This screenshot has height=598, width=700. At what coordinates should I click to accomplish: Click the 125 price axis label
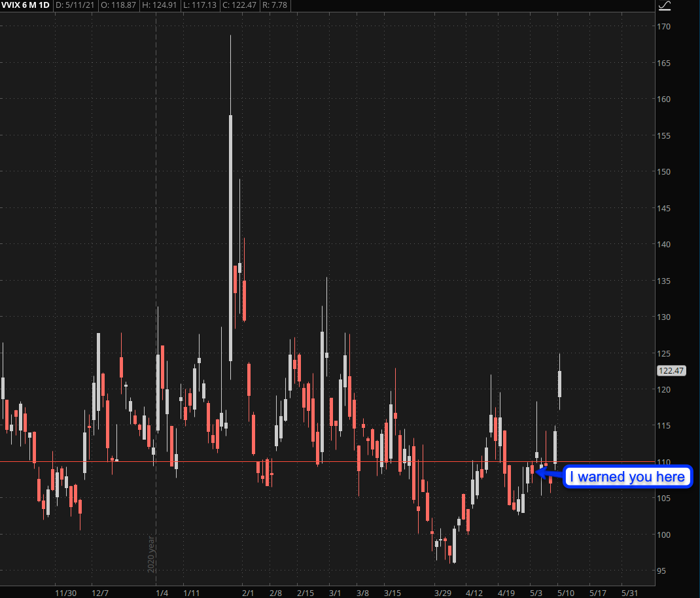click(664, 353)
